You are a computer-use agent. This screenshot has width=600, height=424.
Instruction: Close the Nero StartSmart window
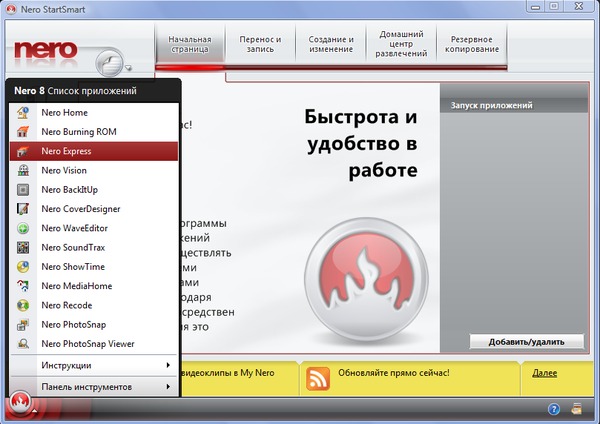[579, 7]
